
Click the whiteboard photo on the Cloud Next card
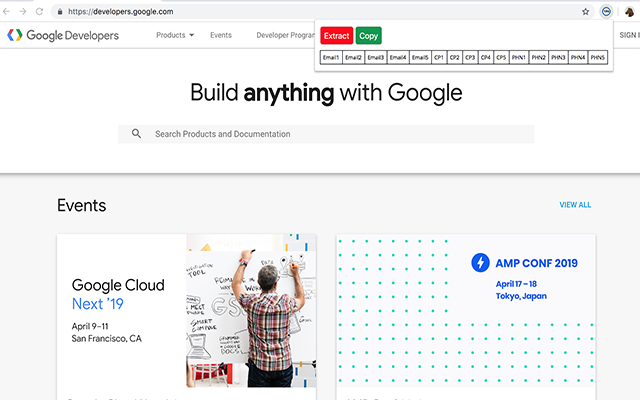click(x=251, y=311)
